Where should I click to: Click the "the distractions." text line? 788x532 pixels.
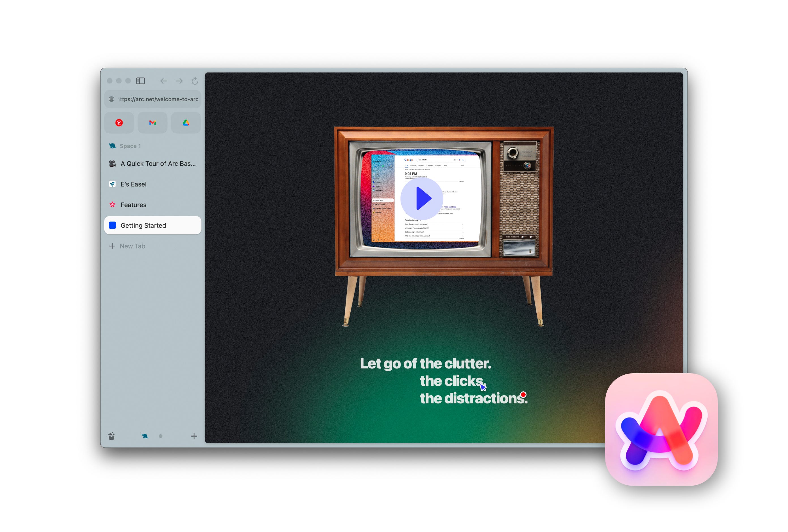pyautogui.click(x=474, y=398)
